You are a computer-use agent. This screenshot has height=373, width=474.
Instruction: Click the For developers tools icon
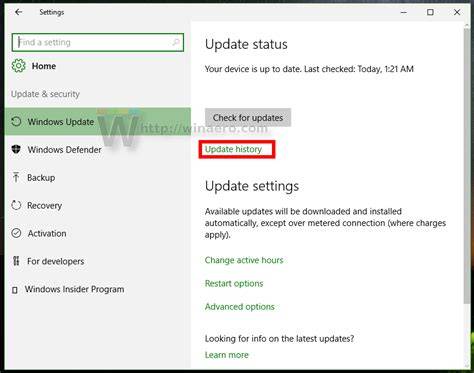coord(16,261)
